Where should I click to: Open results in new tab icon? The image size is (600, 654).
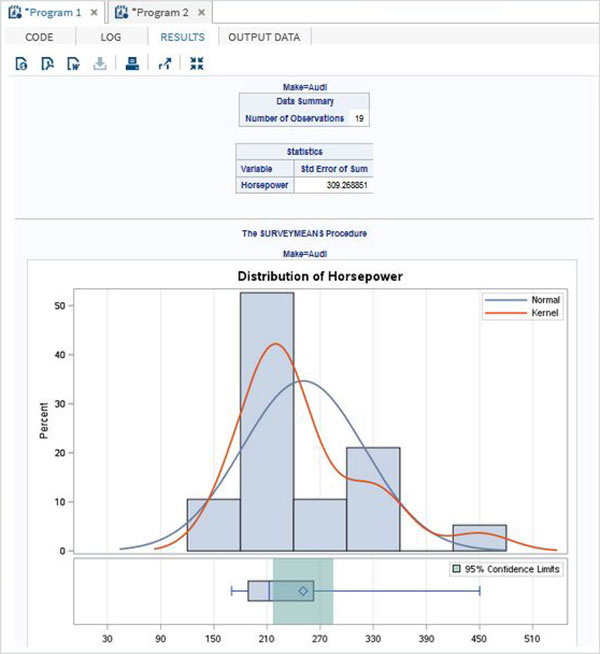click(165, 64)
